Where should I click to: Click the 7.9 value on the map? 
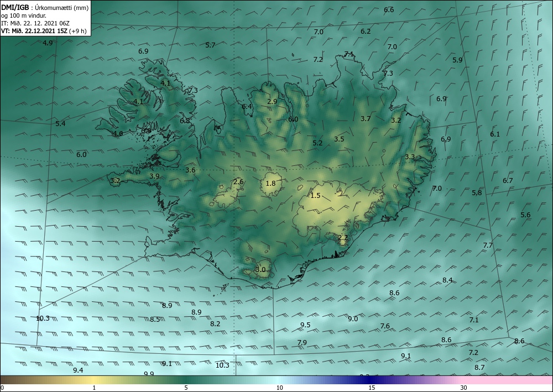point(302,343)
